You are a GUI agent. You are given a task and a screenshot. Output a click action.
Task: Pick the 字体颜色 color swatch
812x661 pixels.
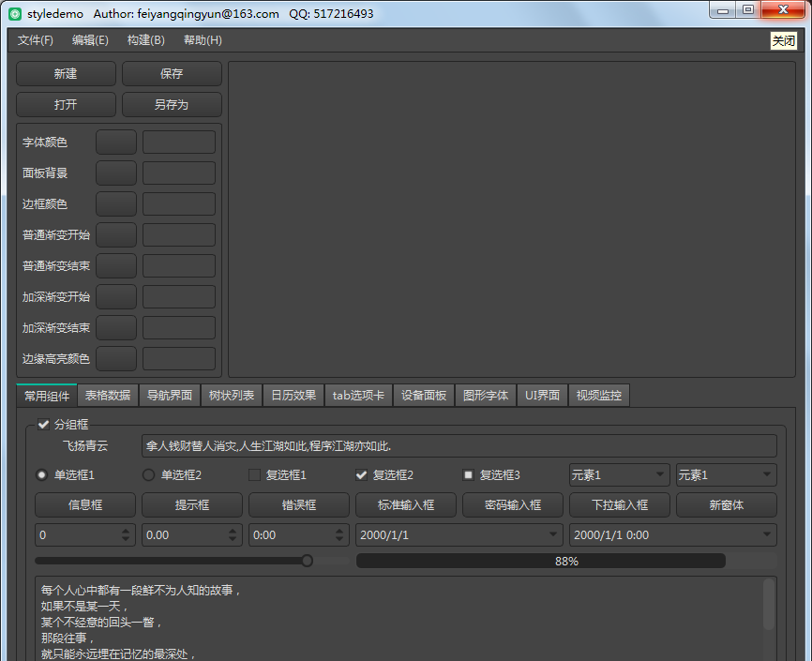[116, 142]
